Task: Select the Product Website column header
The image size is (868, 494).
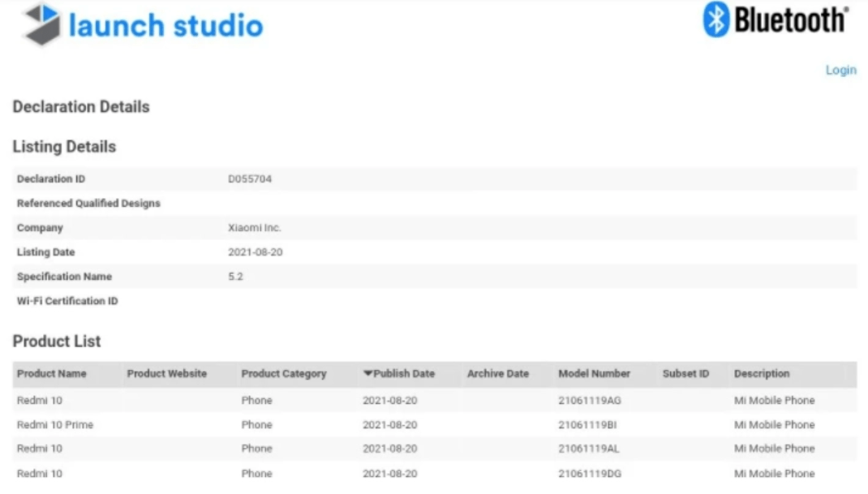Action: [x=166, y=374]
